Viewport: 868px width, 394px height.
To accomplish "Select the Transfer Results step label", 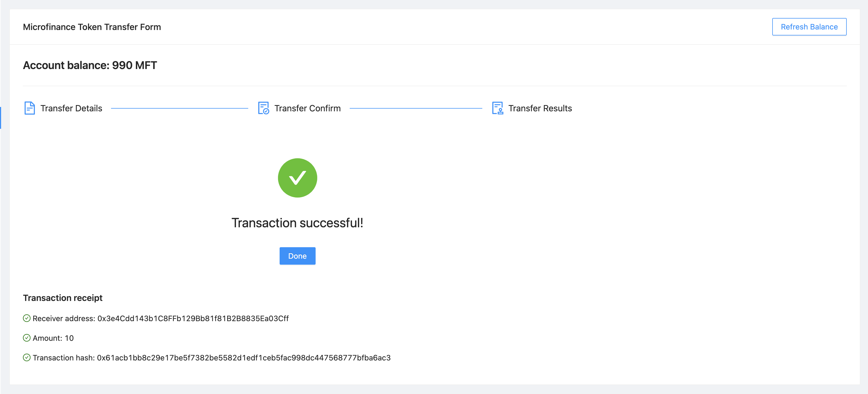I will tap(540, 108).
